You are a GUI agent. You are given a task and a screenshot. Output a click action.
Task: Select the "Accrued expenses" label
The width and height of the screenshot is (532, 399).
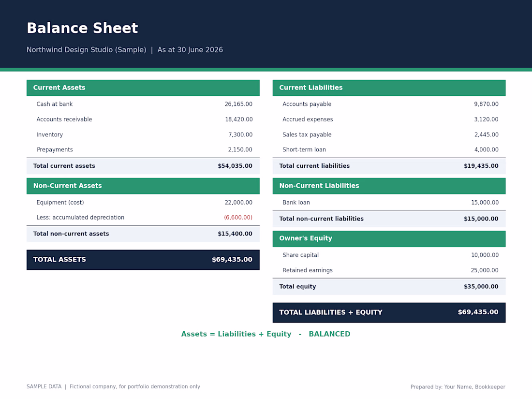click(308, 119)
